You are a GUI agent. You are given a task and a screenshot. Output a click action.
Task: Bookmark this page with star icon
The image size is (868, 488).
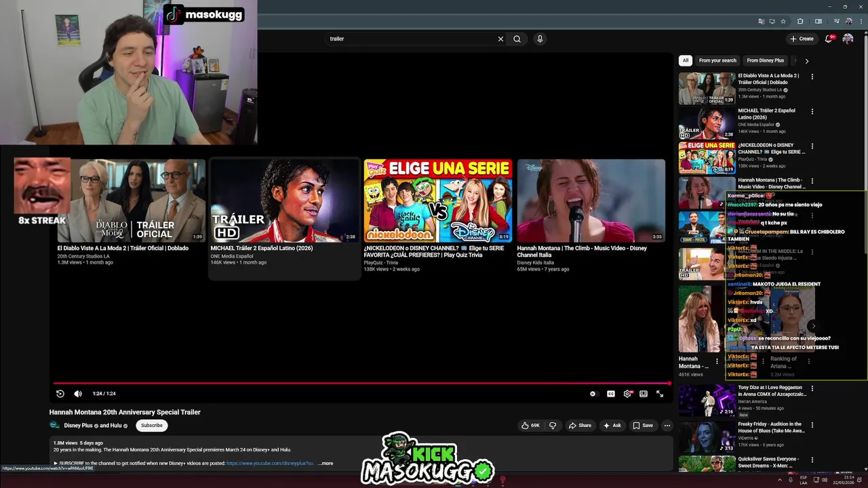783,21
